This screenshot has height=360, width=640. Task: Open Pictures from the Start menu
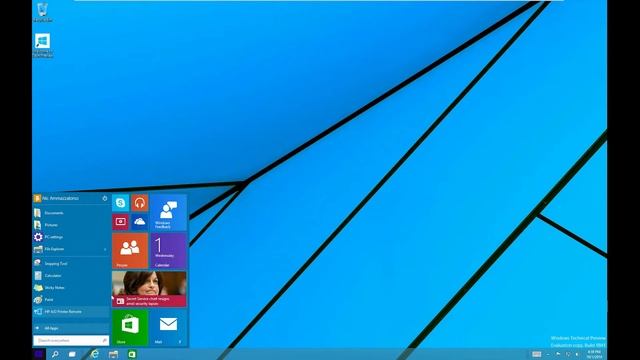pyautogui.click(x=71, y=225)
